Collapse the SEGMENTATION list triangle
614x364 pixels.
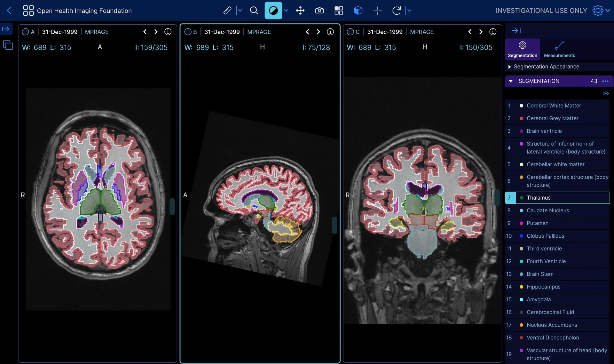point(511,81)
